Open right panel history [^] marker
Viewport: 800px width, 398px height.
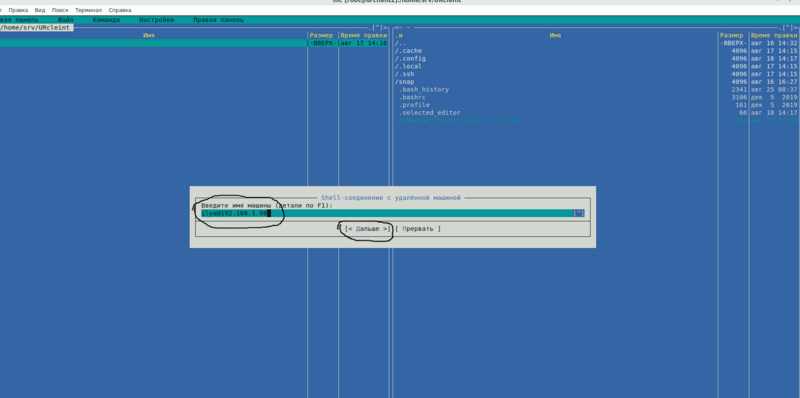tap(788, 28)
